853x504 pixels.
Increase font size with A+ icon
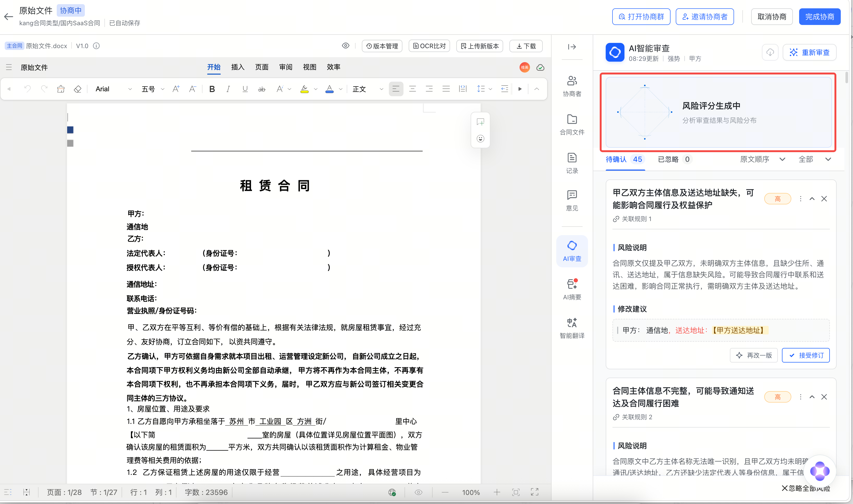click(x=176, y=89)
